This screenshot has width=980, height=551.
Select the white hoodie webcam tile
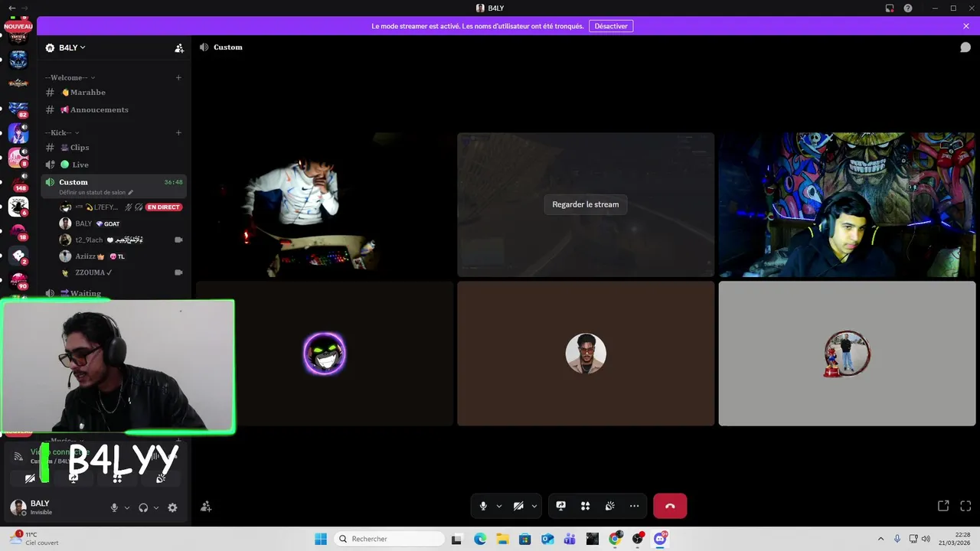click(x=325, y=204)
